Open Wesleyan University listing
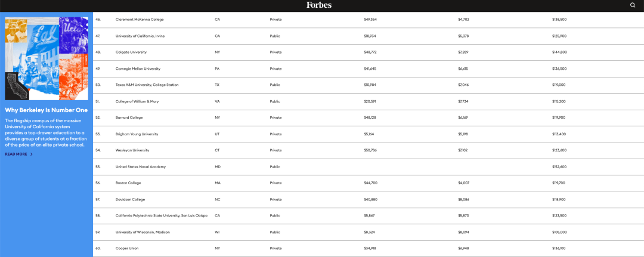Viewport: 644px width, 257px height. (x=132, y=150)
